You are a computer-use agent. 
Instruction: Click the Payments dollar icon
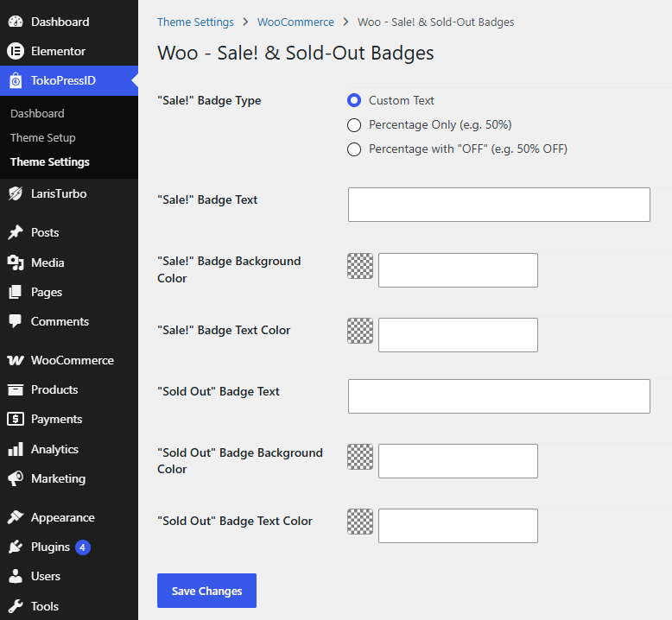click(16, 419)
